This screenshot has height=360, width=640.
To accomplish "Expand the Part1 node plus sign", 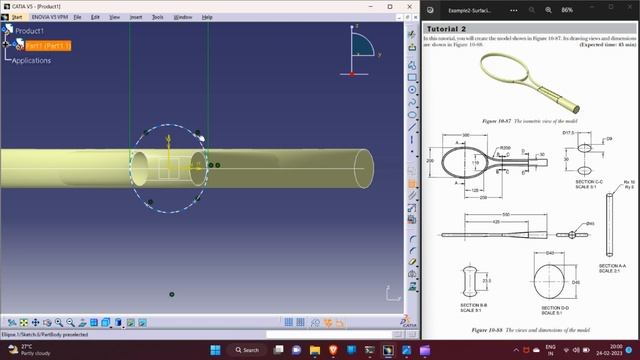I will point(5,44).
